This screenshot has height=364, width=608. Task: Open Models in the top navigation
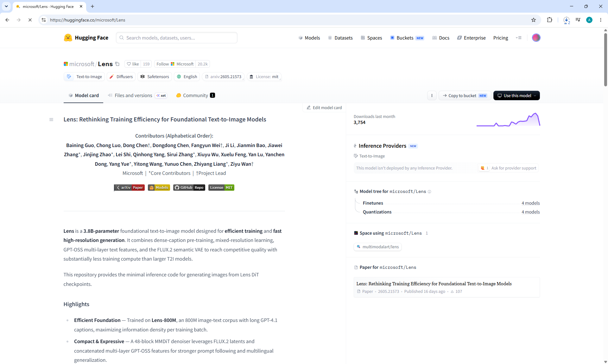pos(309,38)
